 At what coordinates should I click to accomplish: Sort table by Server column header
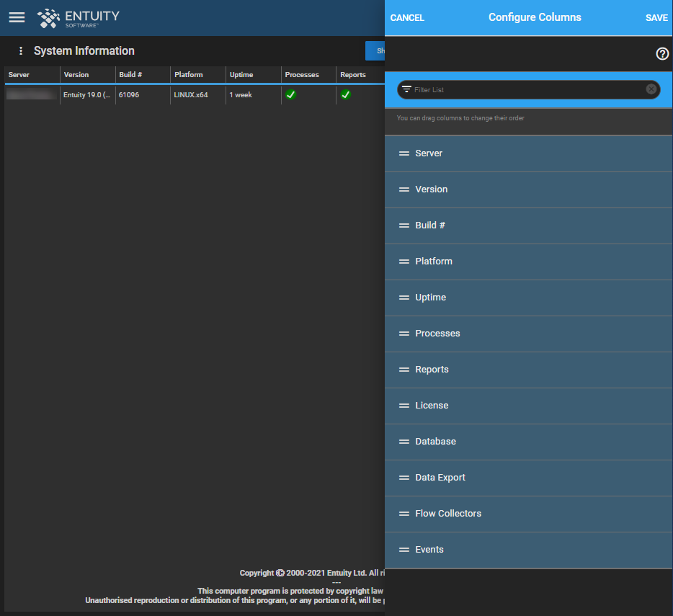32,74
